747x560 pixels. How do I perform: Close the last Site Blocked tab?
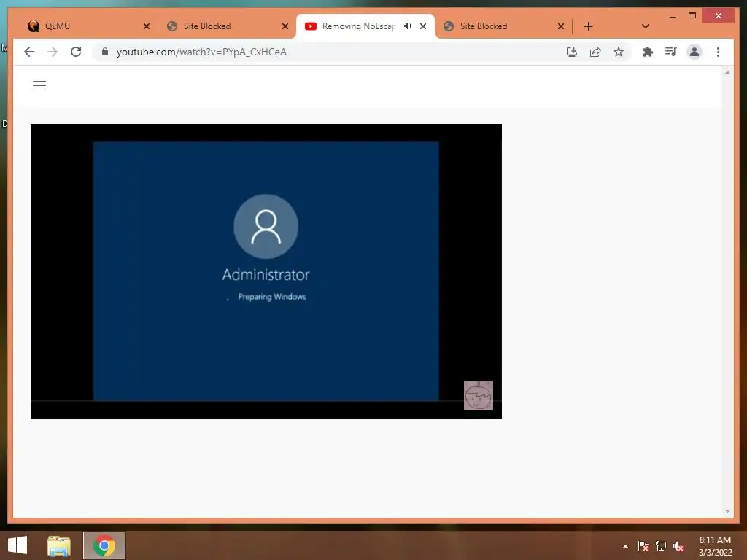click(561, 26)
